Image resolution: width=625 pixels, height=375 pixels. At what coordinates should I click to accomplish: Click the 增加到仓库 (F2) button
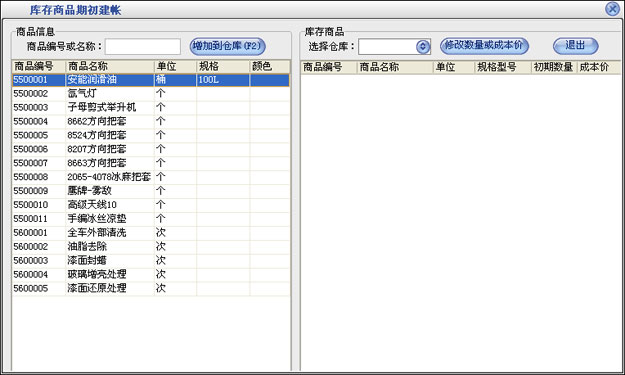(x=227, y=46)
